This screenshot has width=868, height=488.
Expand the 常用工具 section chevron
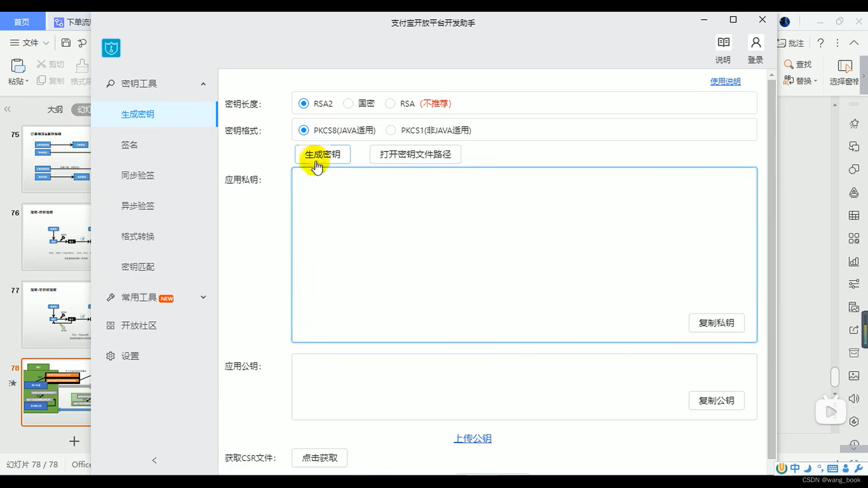203,297
